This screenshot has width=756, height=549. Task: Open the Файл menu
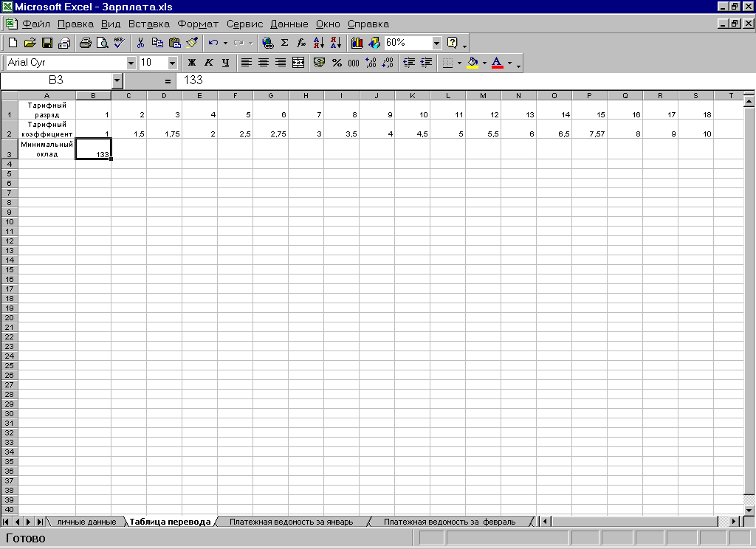(36, 24)
